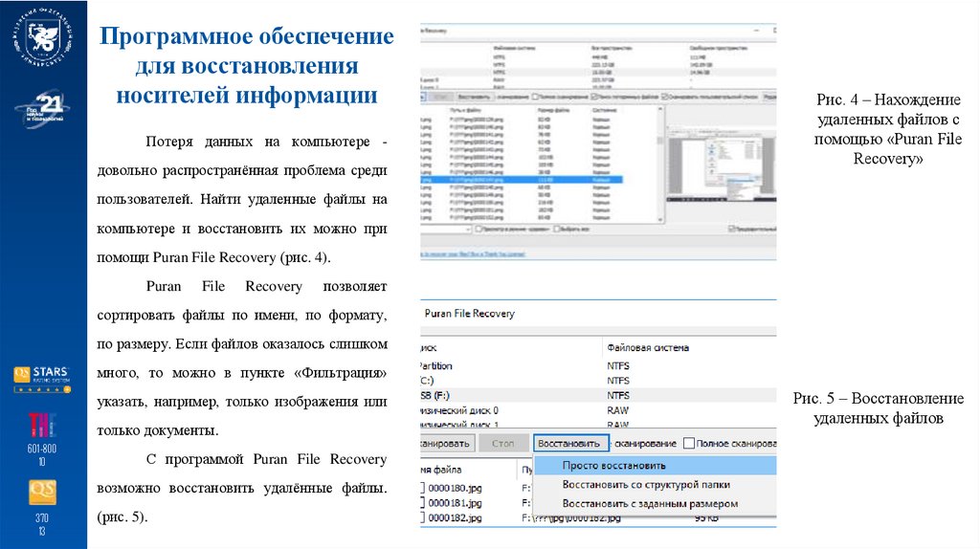
Task: Click the caption 'Рис. 4 – Нахождение'
Action: pos(888,99)
